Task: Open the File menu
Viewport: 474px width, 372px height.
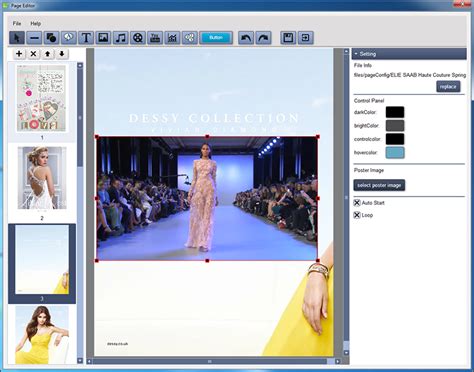Action: pos(17,23)
